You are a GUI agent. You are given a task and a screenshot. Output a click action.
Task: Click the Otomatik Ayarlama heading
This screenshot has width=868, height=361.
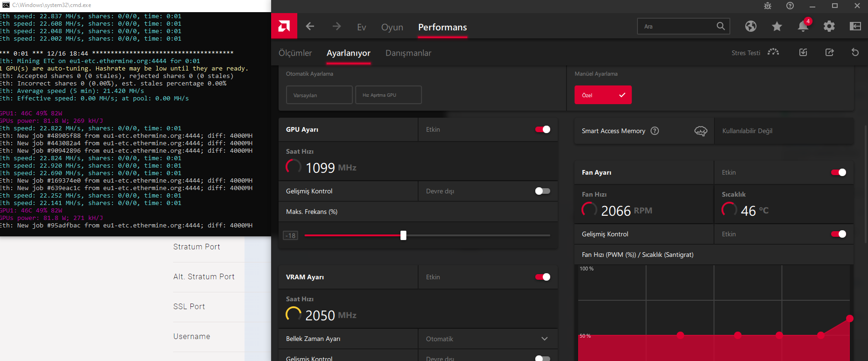[309, 74]
